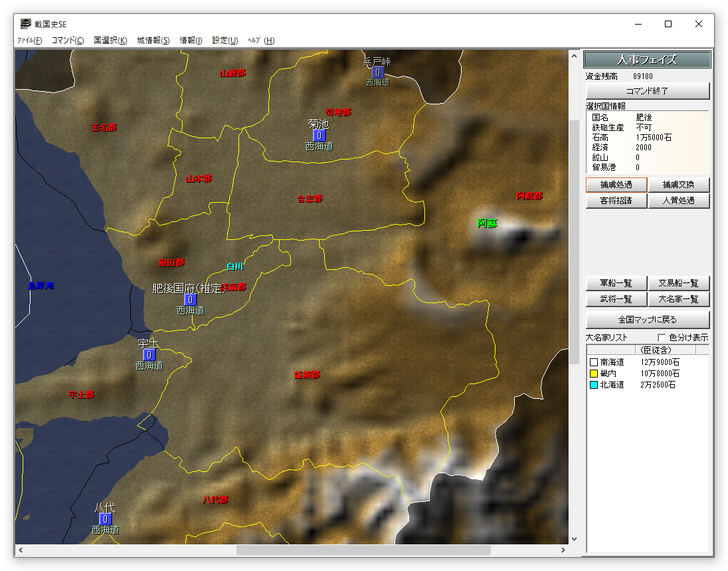728x571 pixels.
Task: Click the map's horizontal scrollbar right arrow
Action: (563, 550)
